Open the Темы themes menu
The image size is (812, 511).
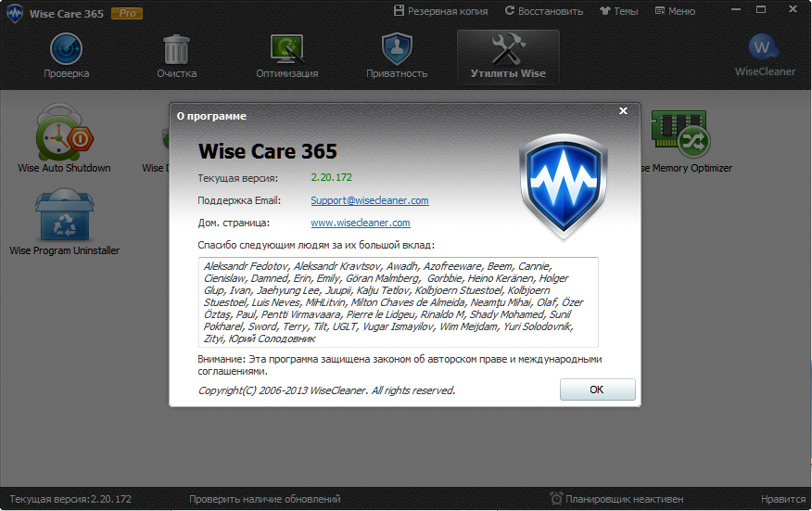[619, 11]
